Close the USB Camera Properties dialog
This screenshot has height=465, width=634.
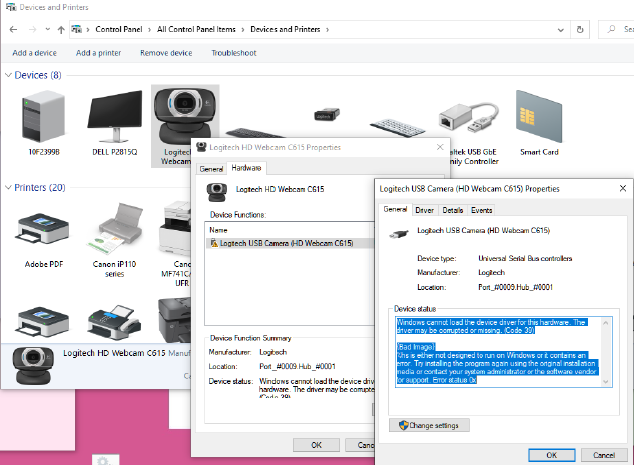623,188
